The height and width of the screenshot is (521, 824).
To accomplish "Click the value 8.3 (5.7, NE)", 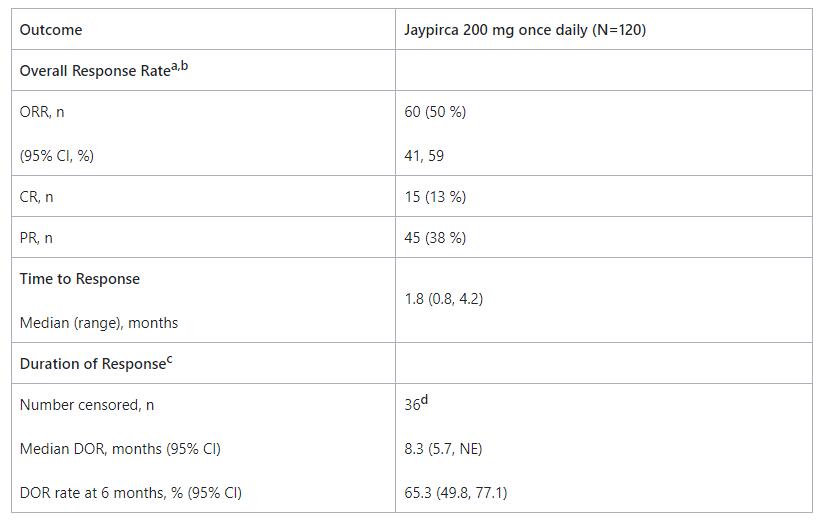I will pyautogui.click(x=443, y=449).
